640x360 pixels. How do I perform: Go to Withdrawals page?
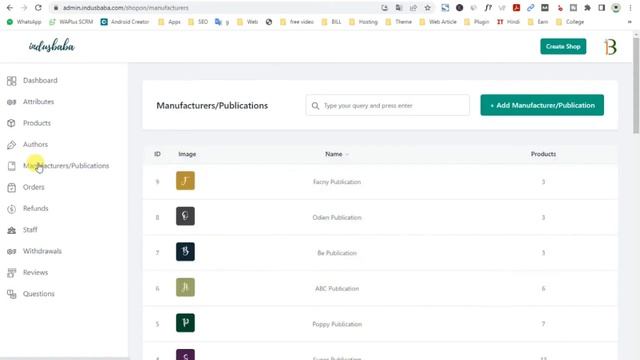(x=42, y=251)
